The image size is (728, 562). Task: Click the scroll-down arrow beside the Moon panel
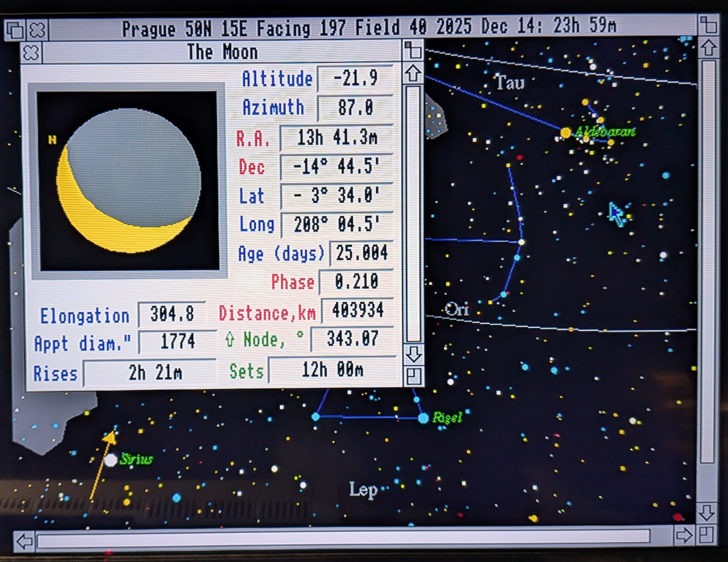413,354
